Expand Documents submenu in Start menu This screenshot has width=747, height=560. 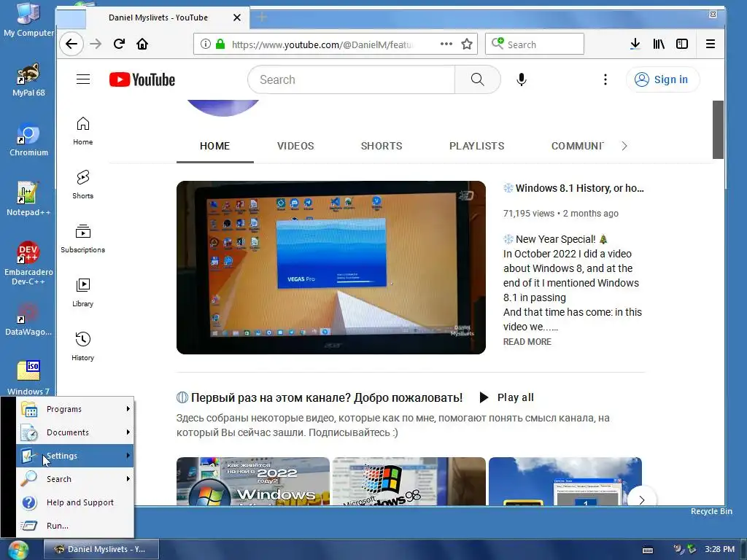[x=75, y=432]
